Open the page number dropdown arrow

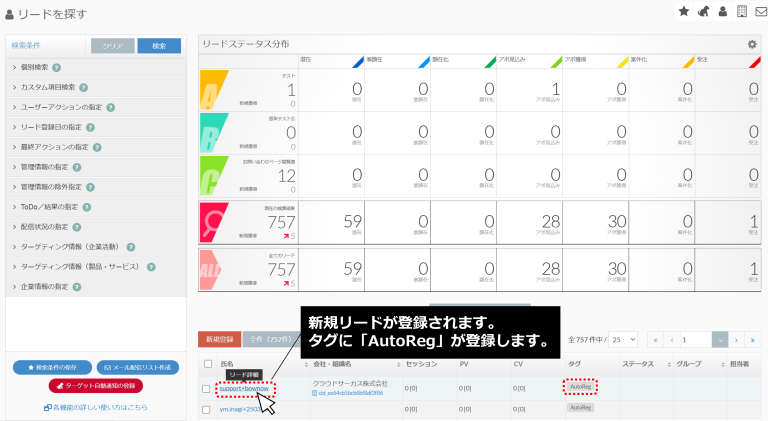[720, 340]
